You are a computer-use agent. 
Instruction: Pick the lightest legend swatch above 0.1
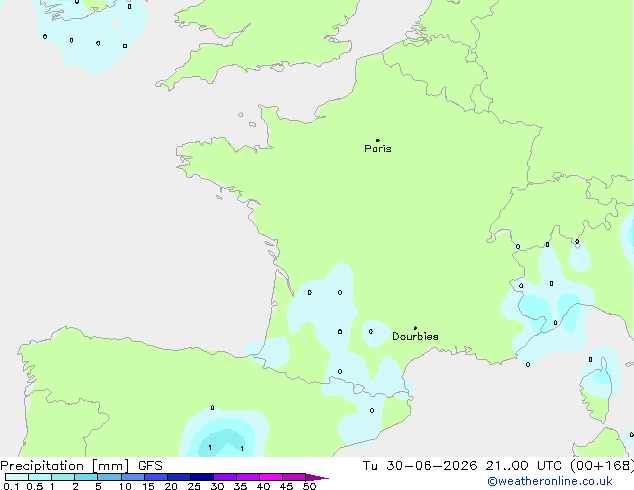17,477
